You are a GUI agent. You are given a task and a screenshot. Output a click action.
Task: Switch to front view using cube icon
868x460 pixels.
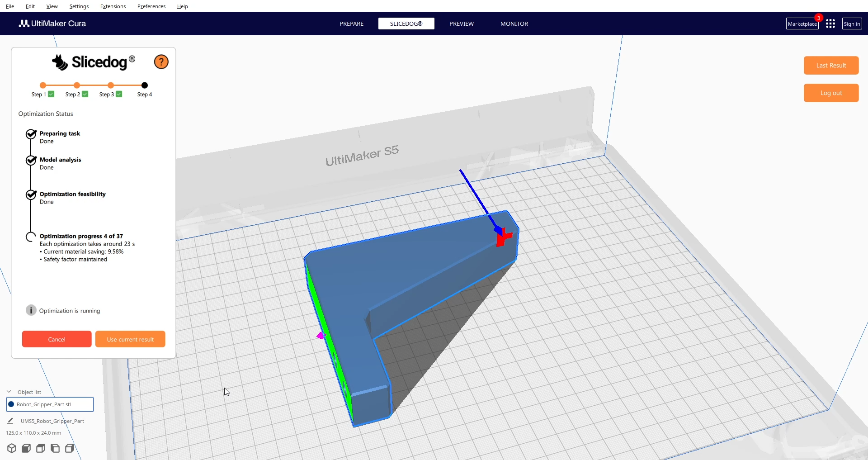click(26, 448)
